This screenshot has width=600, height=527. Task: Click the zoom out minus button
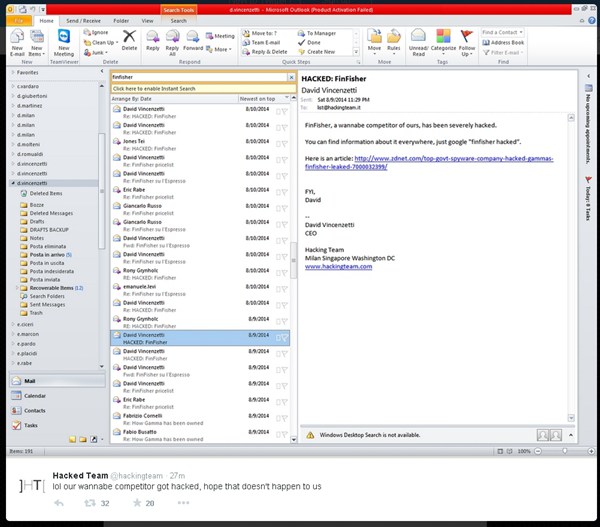(x=538, y=451)
